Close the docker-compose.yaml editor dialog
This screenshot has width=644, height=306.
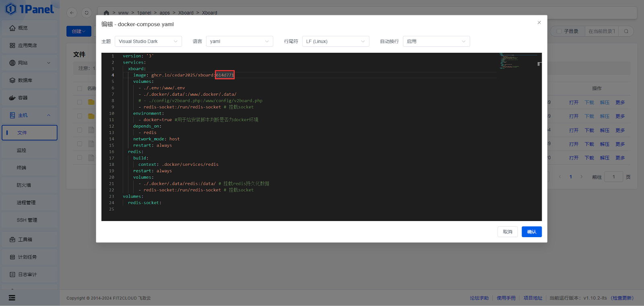539,23
